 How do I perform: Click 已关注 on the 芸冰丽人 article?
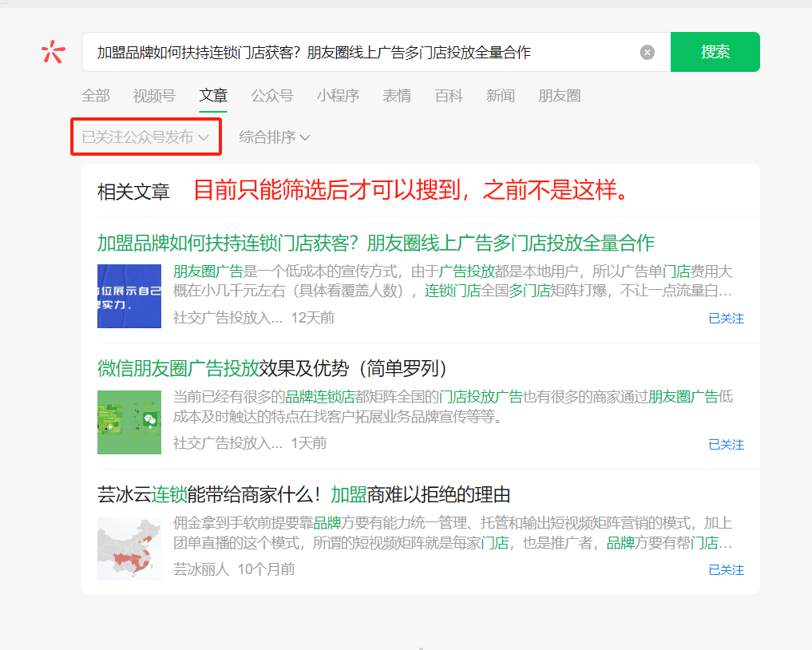726,569
